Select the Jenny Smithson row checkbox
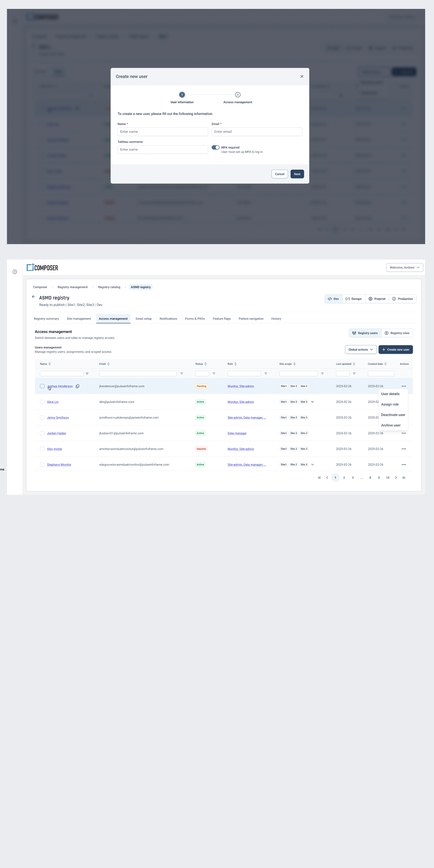This screenshot has height=868, width=434. [x=42, y=417]
